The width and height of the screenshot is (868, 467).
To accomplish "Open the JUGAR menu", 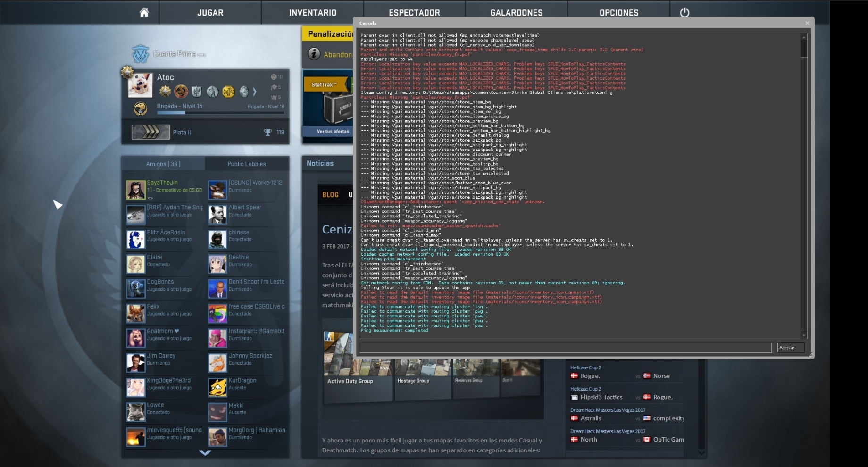I will click(x=210, y=12).
